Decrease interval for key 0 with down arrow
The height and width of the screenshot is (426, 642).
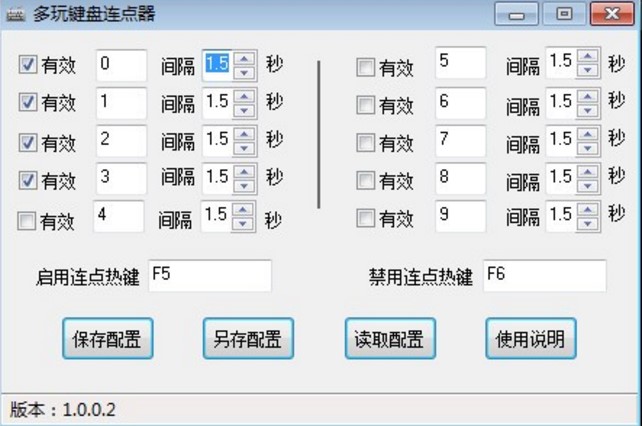click(244, 73)
